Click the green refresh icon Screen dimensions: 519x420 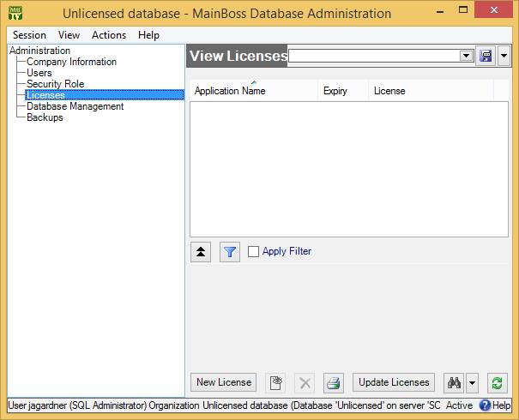[x=498, y=383]
